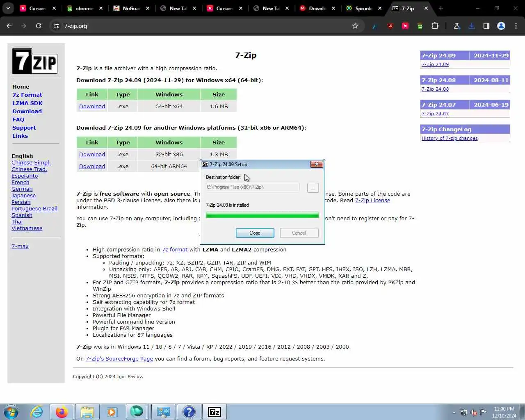Screen dimensions: 525x420
Task: Click the 7-Zip logo image
Action: coord(35,61)
